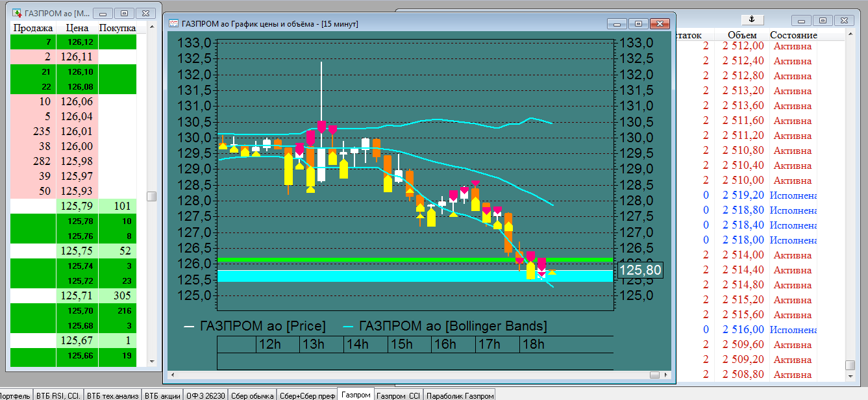Image resolution: width=868 pixels, height=400 pixels.
Task: Select the 126,12 sell price row
Action: tap(73, 42)
